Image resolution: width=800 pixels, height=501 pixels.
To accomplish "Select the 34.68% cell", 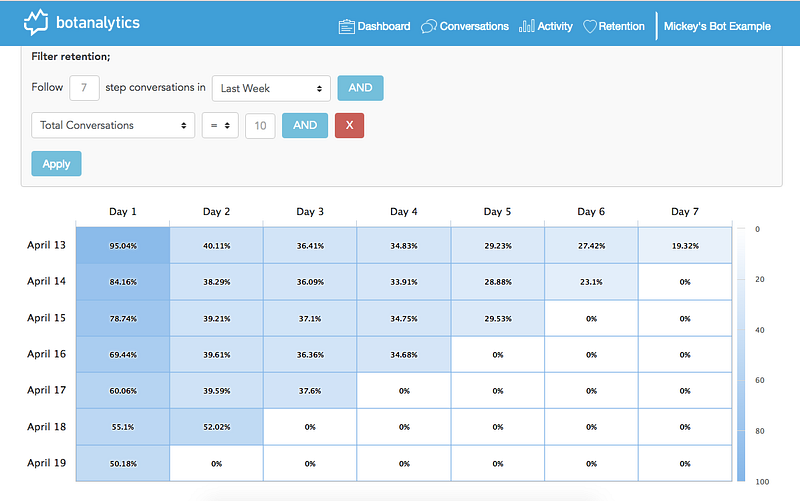I will tap(404, 355).
